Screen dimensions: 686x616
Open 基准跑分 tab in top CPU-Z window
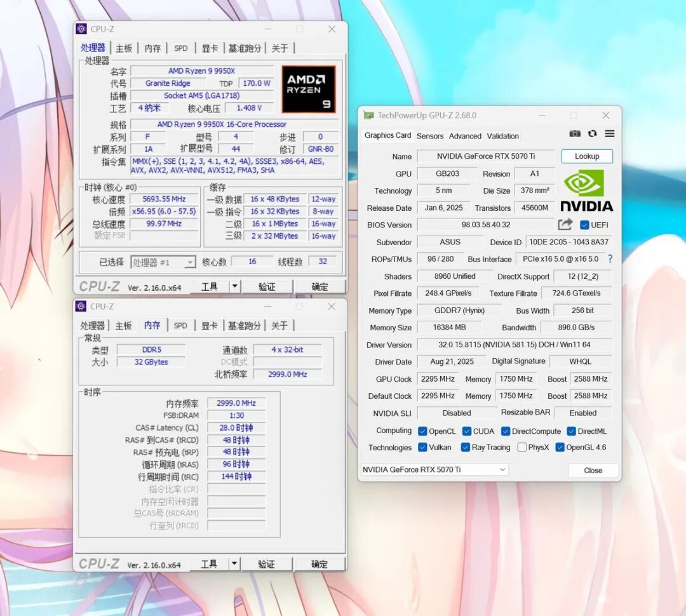245,48
